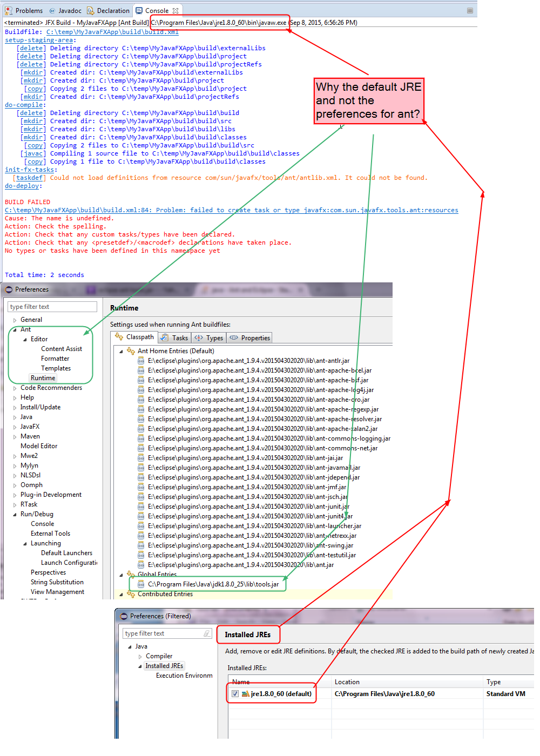Select the Model Editor preference page
This screenshot has height=756, width=540.
[39, 446]
